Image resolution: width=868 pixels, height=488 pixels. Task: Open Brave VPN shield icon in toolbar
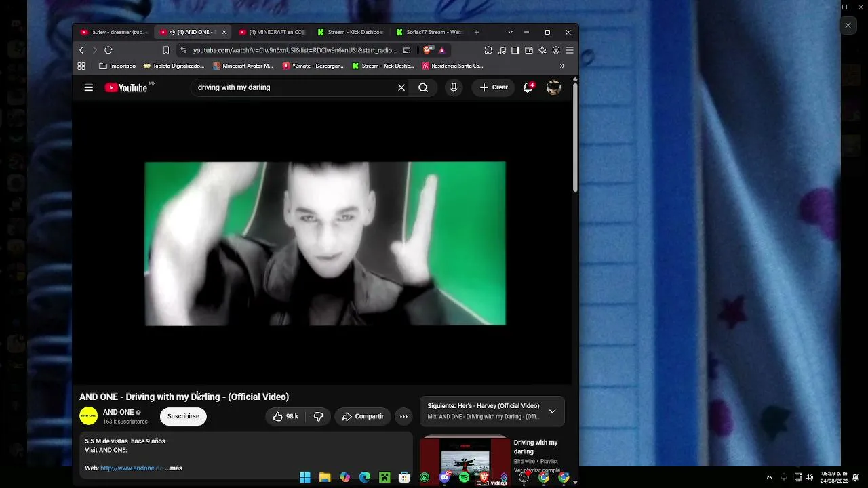point(556,50)
